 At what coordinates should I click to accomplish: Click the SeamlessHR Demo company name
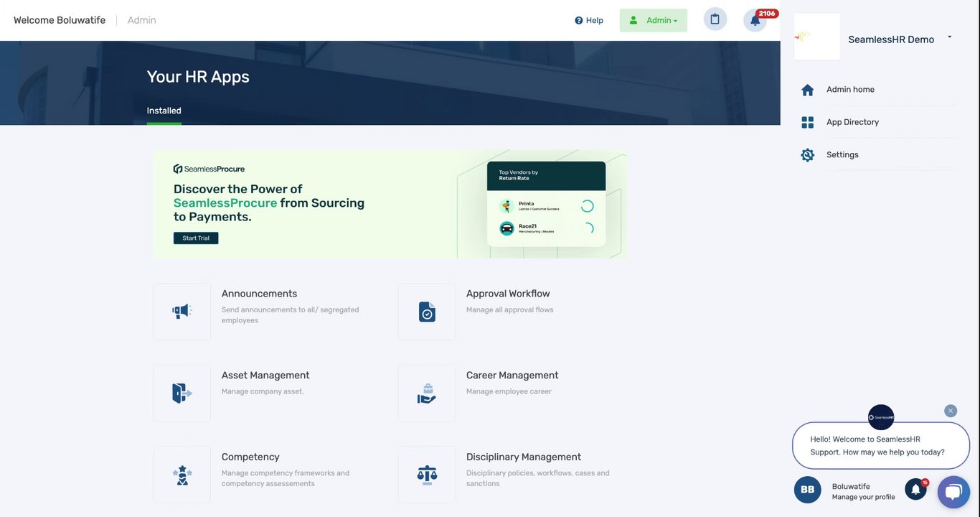(891, 39)
